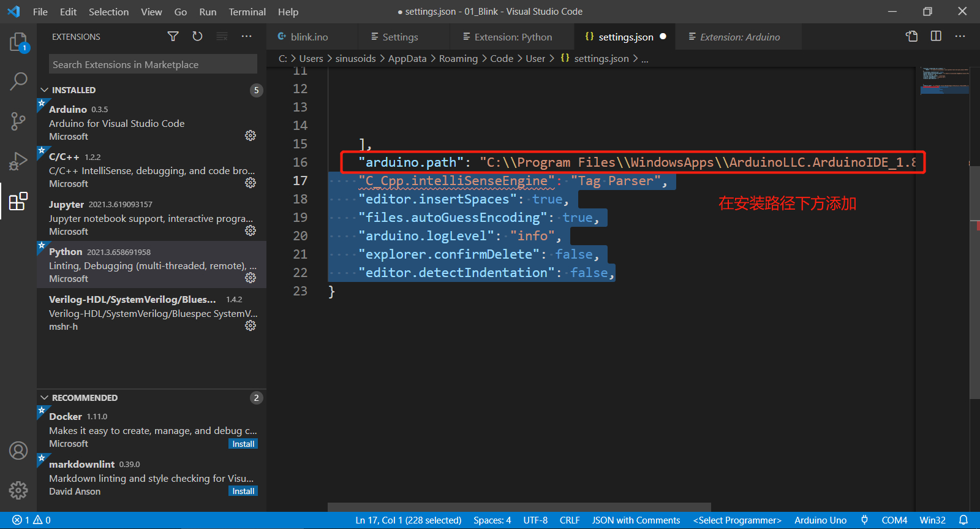Filter extensions with the funnel icon
This screenshot has height=529, width=980.
pos(173,37)
